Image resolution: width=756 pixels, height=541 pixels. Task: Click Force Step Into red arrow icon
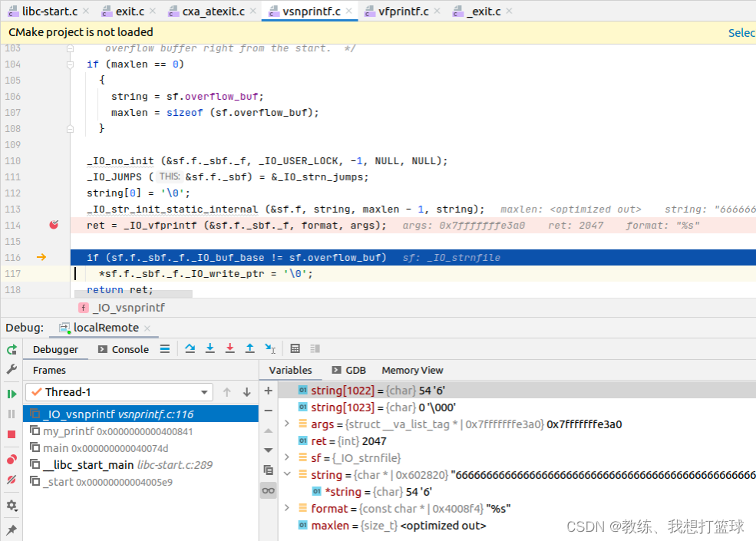tap(230, 348)
